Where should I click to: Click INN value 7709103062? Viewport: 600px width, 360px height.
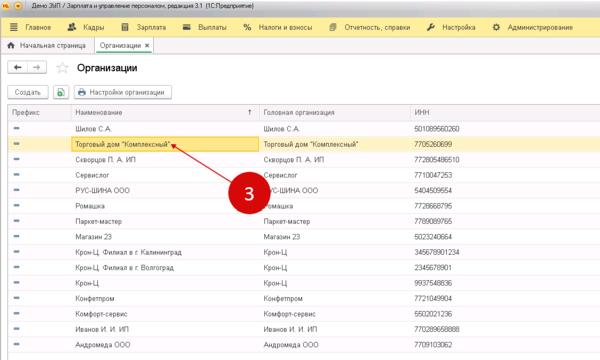pyautogui.click(x=433, y=345)
